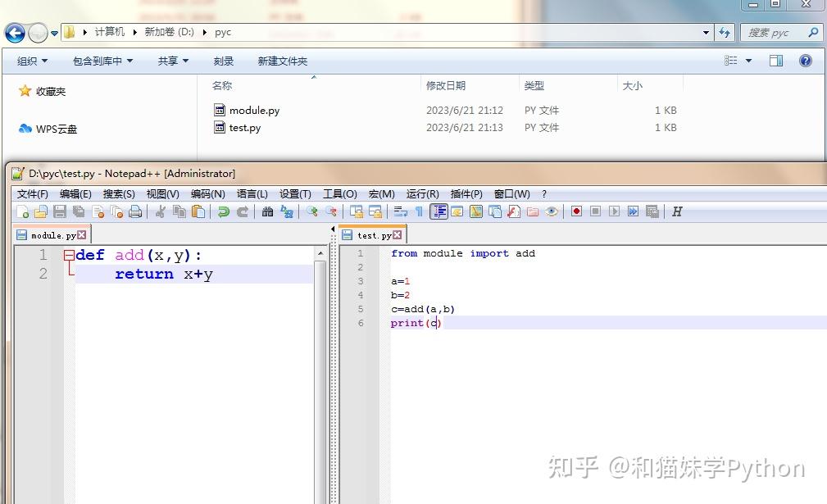Click the Print toolbar icon
827x504 pixels.
point(136,211)
